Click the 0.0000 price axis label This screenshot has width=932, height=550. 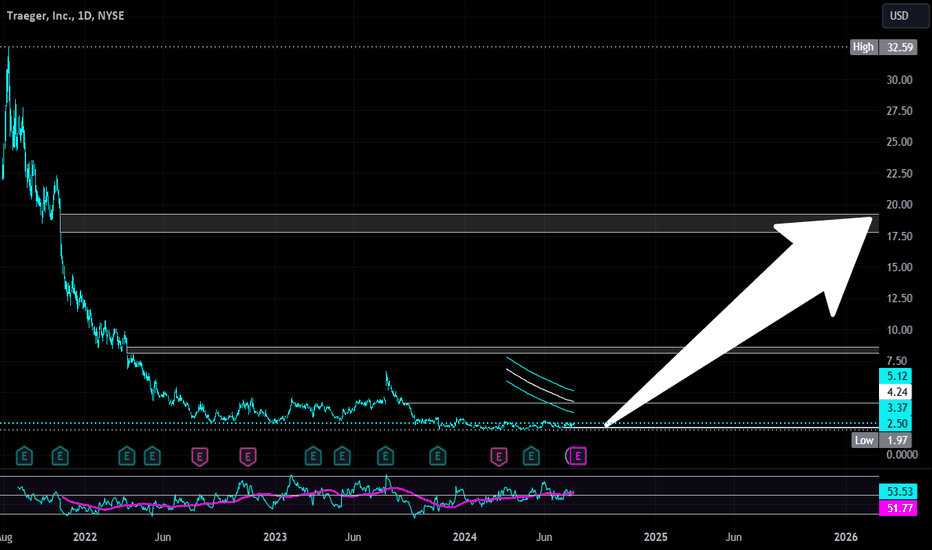902,454
